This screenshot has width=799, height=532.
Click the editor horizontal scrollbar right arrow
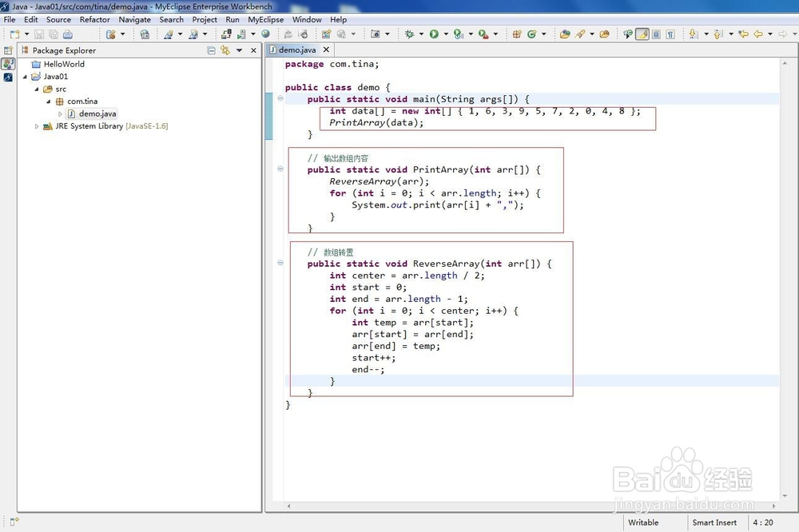774,506
